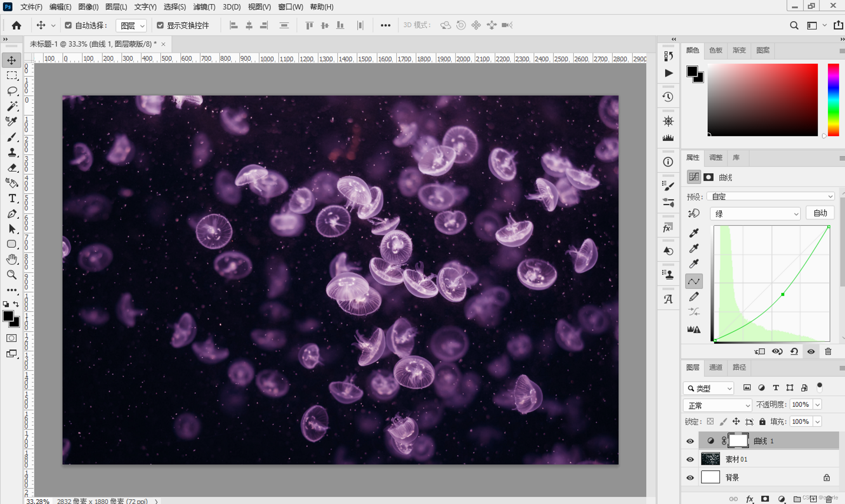845x504 pixels.
Task: Go to Home screen icon
Action: coord(17,25)
